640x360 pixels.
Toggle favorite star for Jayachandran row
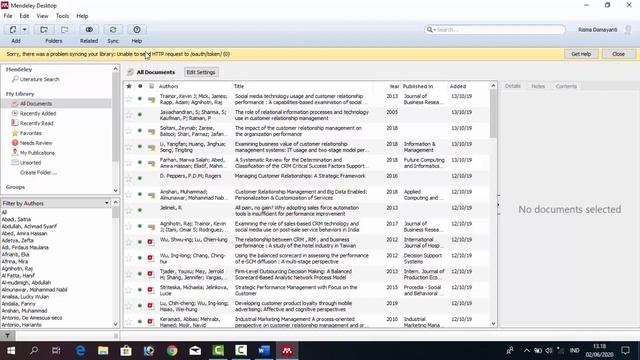click(x=129, y=115)
